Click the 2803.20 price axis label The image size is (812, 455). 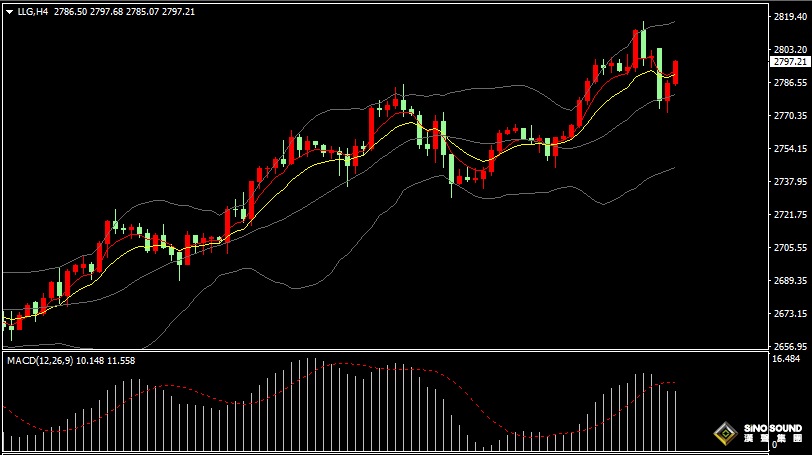point(789,50)
